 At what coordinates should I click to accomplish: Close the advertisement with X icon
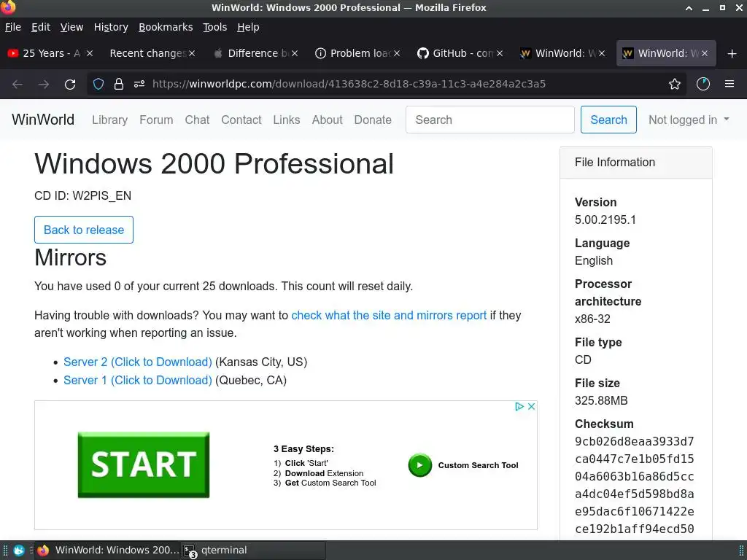[531, 406]
